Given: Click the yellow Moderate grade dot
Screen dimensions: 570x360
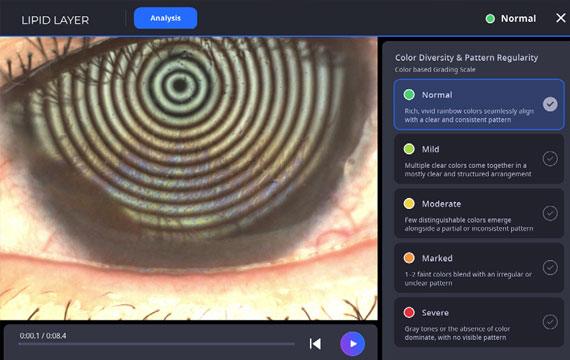Looking at the screenshot, I should point(409,204).
